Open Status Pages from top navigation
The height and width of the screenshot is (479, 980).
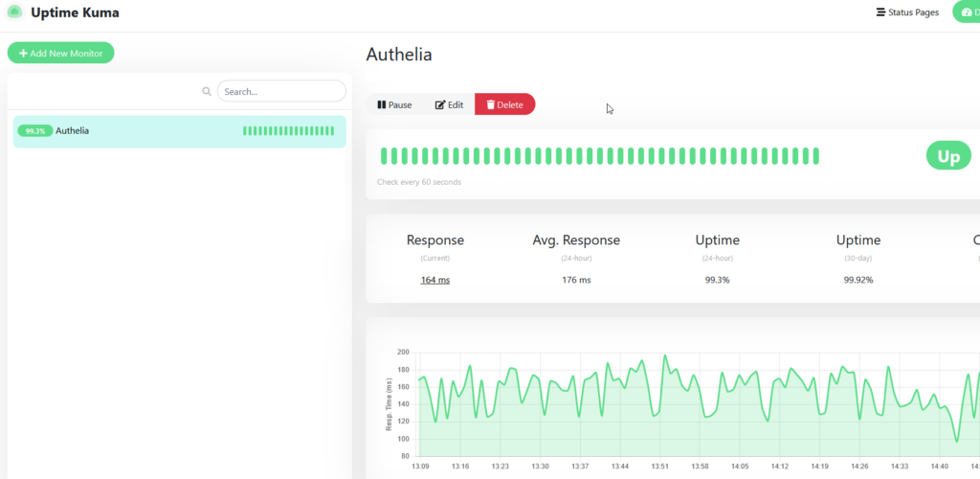(x=907, y=11)
